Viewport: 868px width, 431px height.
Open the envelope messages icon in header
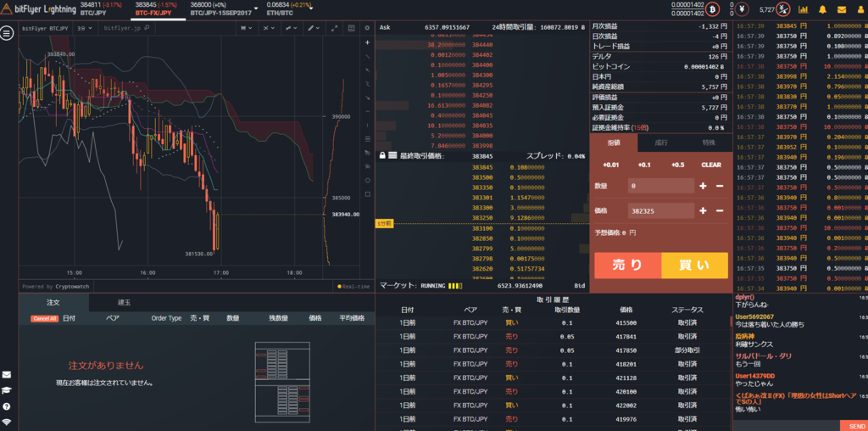click(842, 9)
